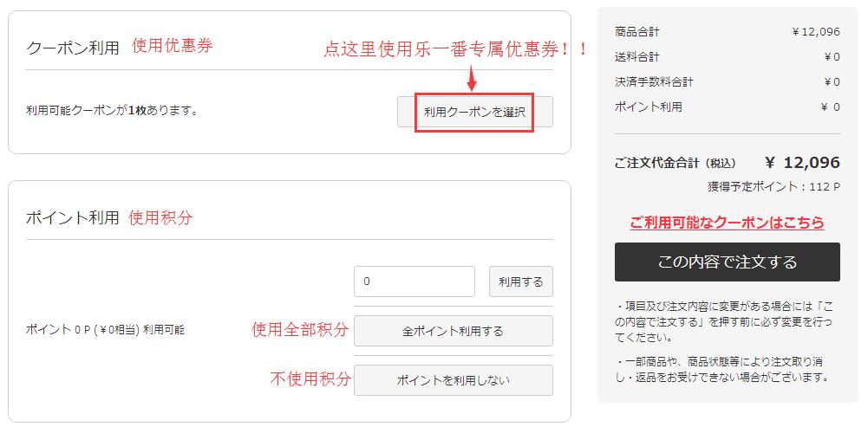The image size is (868, 427).
Task: Click the red 使用全部积分 annotation
Action: tap(300, 330)
